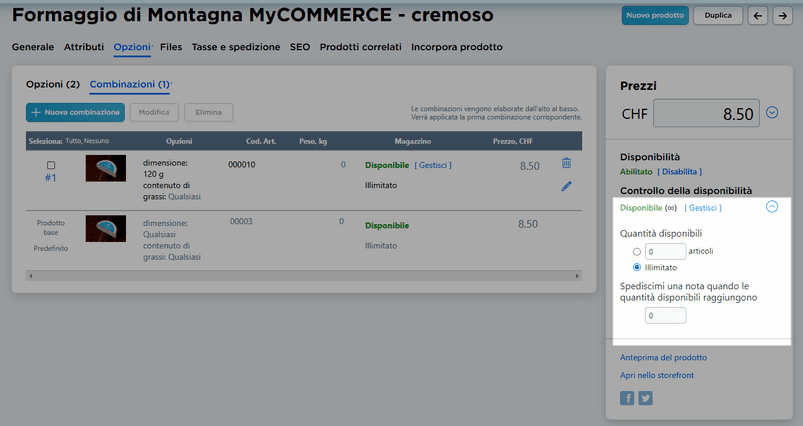Delete combination #1 with trash icon
This screenshot has height=426, width=803.
[x=566, y=163]
